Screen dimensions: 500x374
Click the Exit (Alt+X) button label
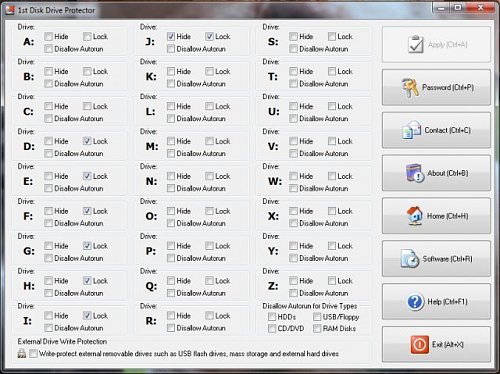[x=448, y=344]
